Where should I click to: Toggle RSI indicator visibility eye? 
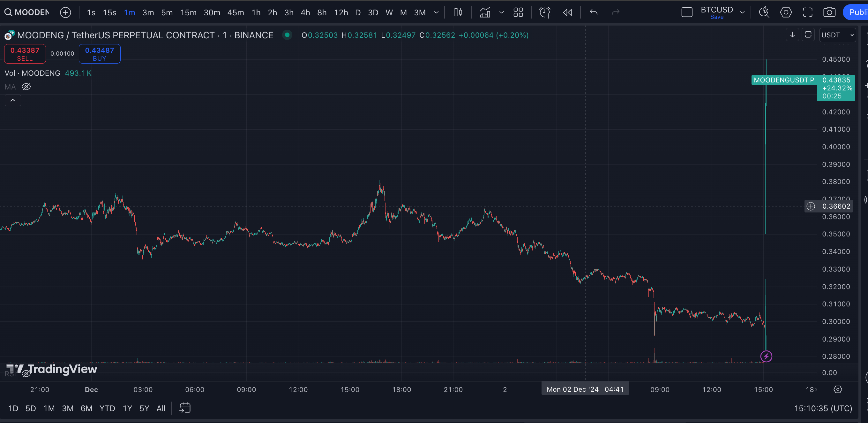(x=26, y=373)
